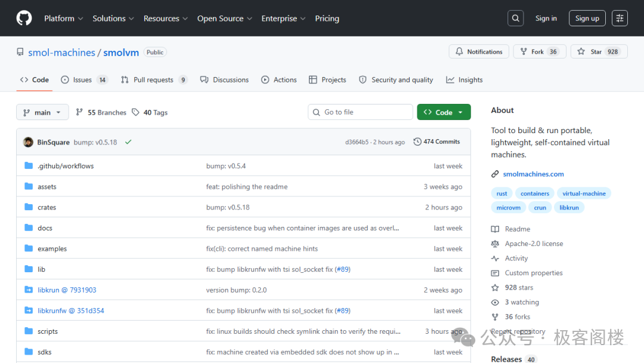This screenshot has height=363, width=644.
Task: Click the crates folder icon
Action: 29,207
